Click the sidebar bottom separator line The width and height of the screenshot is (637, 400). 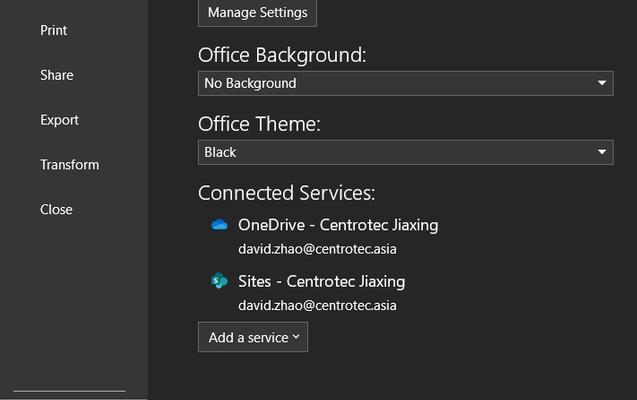(69, 391)
